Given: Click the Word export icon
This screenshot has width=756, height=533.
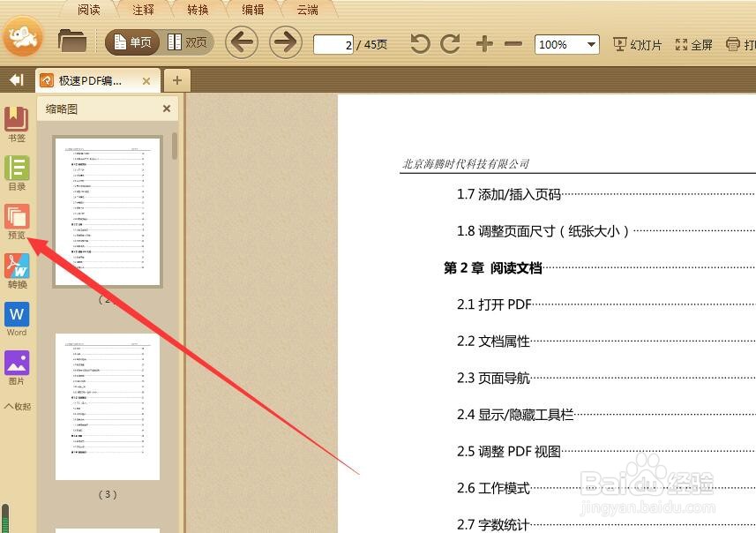Looking at the screenshot, I should click(x=17, y=319).
